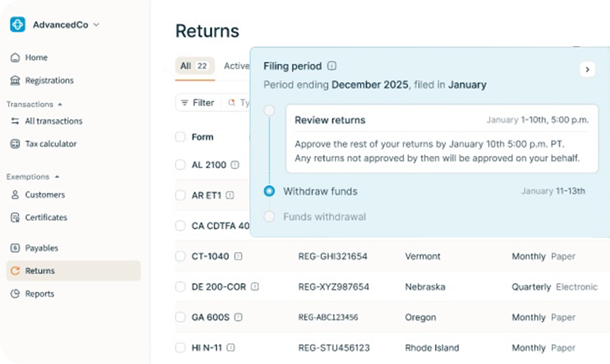Open the info icon beside Filing period
The image size is (610, 364).
(332, 66)
